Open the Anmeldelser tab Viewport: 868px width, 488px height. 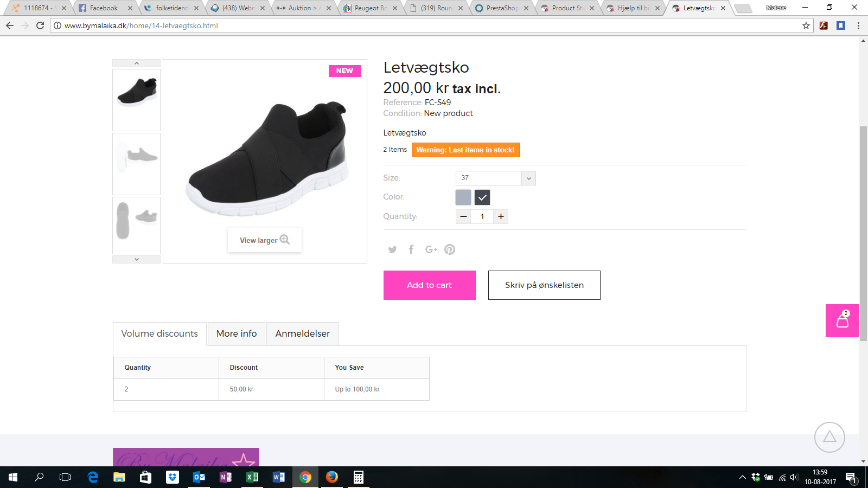pyautogui.click(x=302, y=333)
